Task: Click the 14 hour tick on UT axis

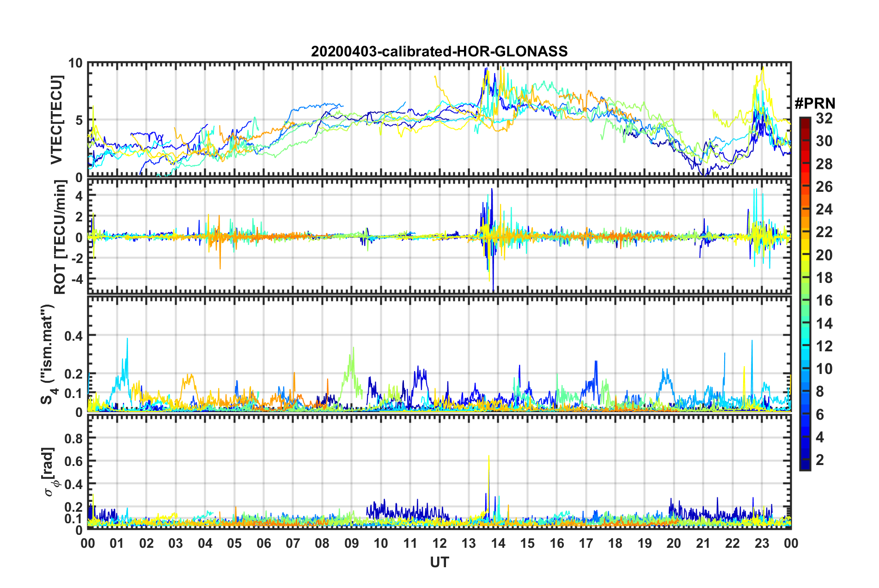Action: pos(498,543)
